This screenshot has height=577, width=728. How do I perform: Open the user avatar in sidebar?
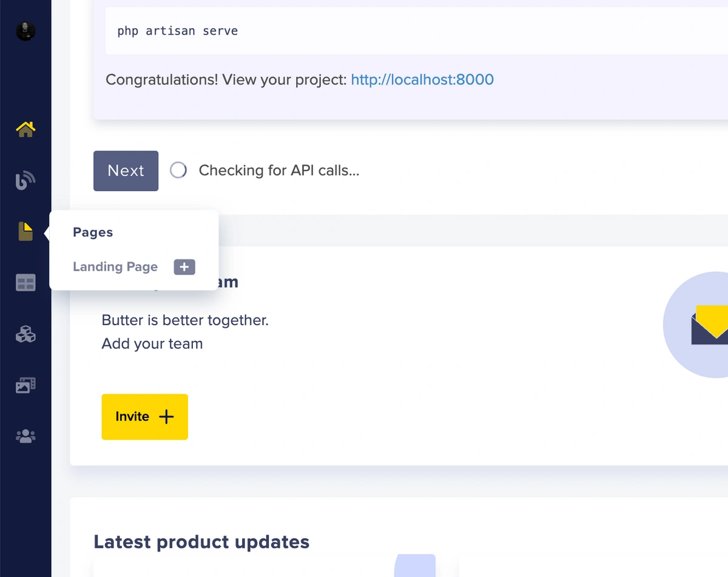click(x=25, y=31)
